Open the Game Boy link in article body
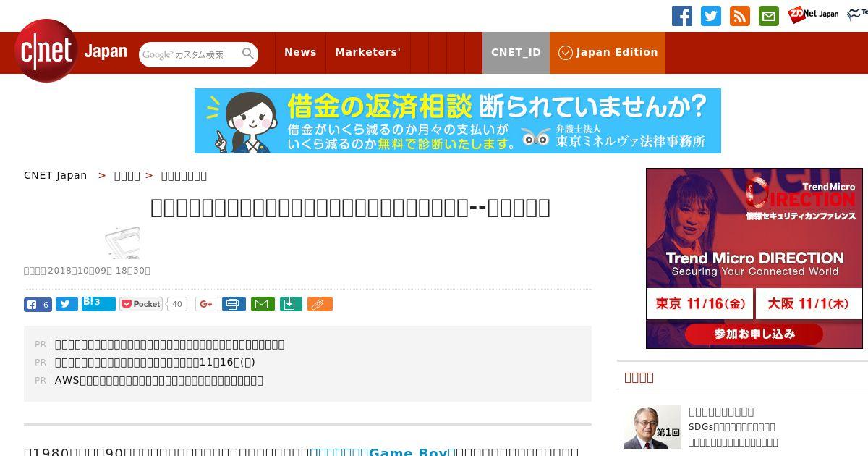This screenshot has width=868, height=456. pyautogui.click(x=383, y=452)
